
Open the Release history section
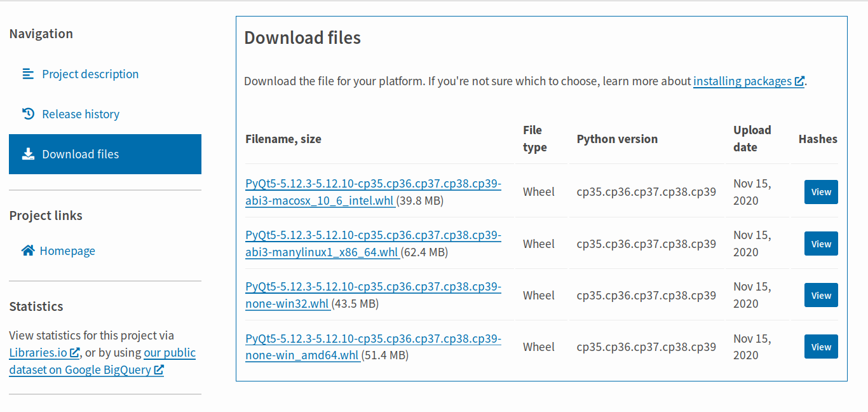pyautogui.click(x=81, y=114)
